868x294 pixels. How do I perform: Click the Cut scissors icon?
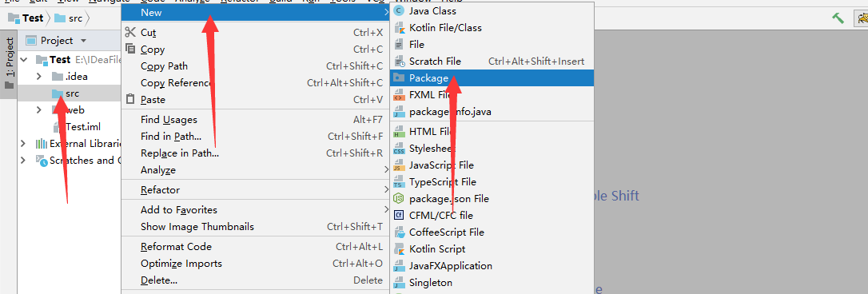[x=130, y=32]
